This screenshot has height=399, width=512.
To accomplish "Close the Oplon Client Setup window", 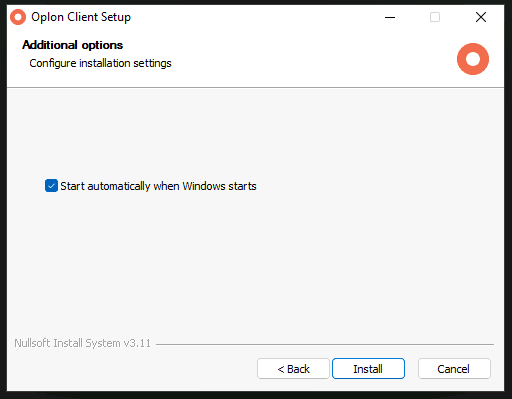I will point(481,17).
